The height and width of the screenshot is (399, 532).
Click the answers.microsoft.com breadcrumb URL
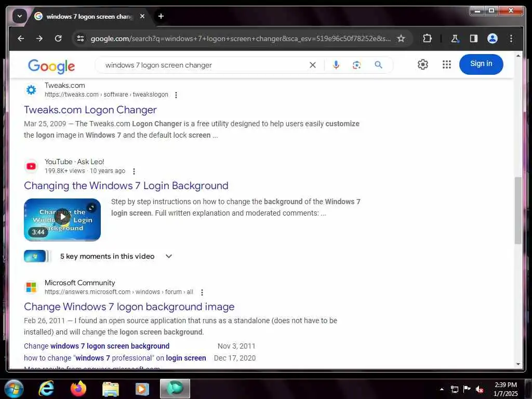(x=119, y=292)
